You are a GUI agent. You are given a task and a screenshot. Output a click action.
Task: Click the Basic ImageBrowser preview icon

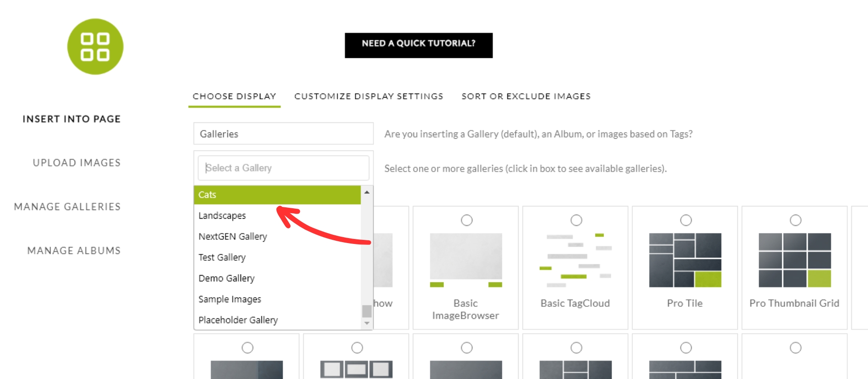[x=466, y=260]
